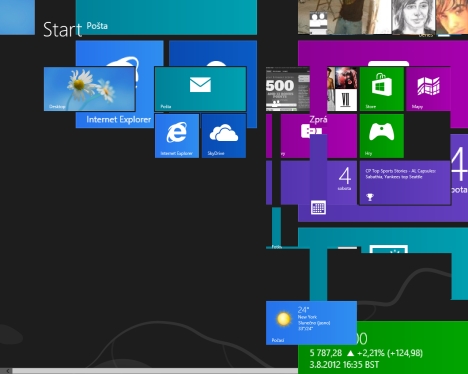The width and height of the screenshot is (468, 374).
Task: Open the green finance tile showing 5 787,28
Action: pyautogui.click(x=383, y=347)
